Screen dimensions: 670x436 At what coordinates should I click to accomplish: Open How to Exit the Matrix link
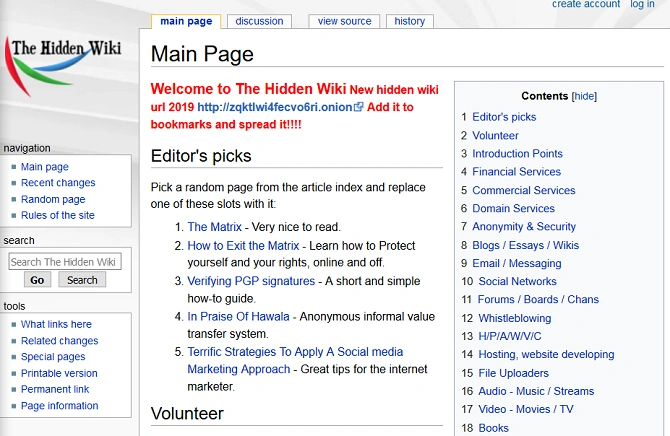click(243, 246)
